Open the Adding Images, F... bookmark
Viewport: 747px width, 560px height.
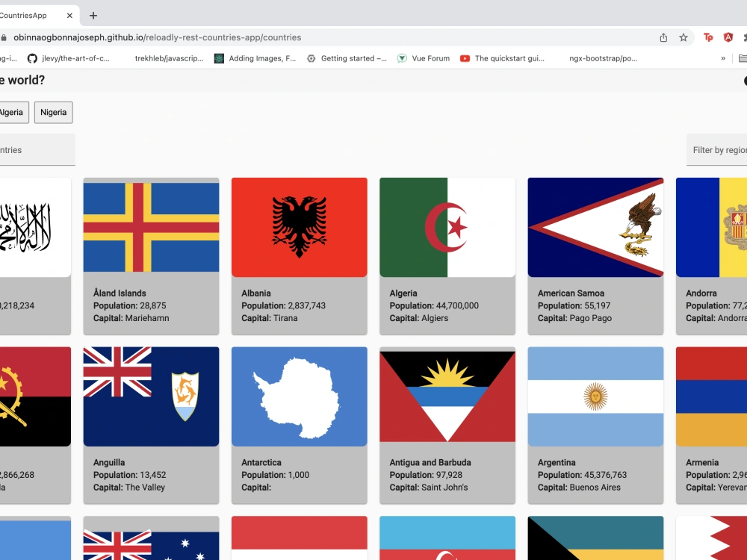255,58
